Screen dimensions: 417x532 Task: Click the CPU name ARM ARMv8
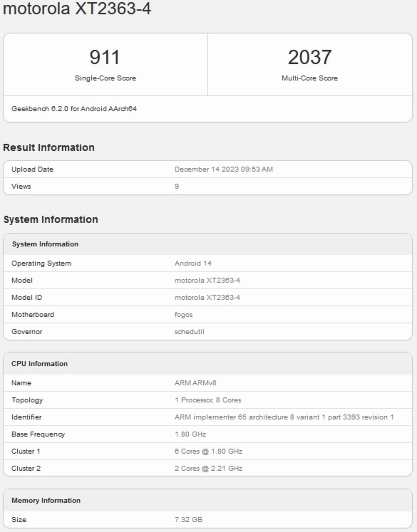pyautogui.click(x=195, y=383)
